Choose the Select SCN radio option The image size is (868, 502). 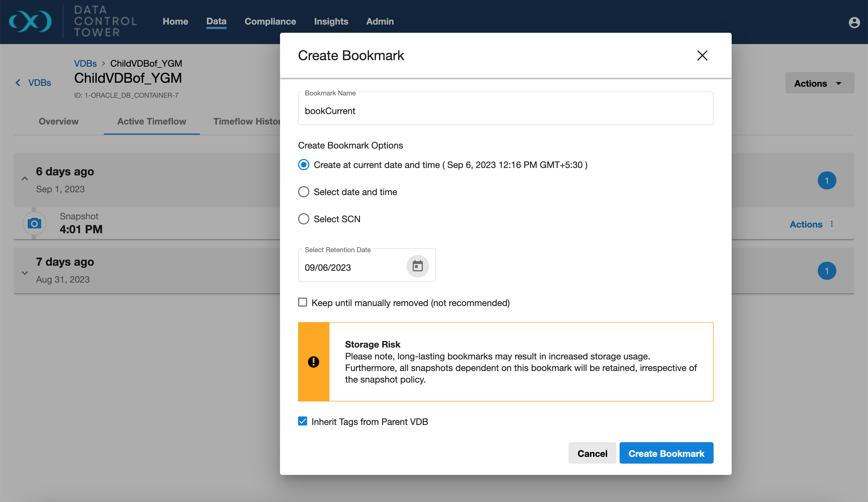pyautogui.click(x=303, y=219)
